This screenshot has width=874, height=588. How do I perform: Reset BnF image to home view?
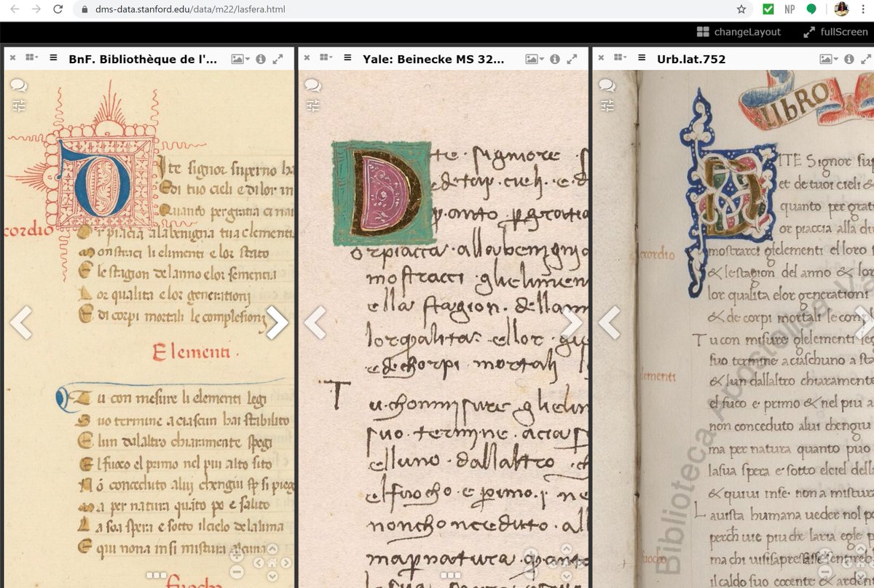pyautogui.click(x=272, y=563)
